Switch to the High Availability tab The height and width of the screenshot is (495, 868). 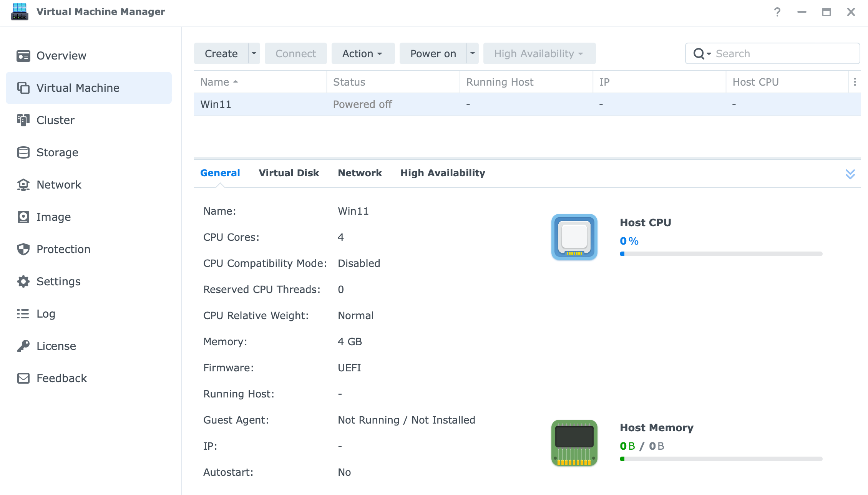[x=443, y=173]
